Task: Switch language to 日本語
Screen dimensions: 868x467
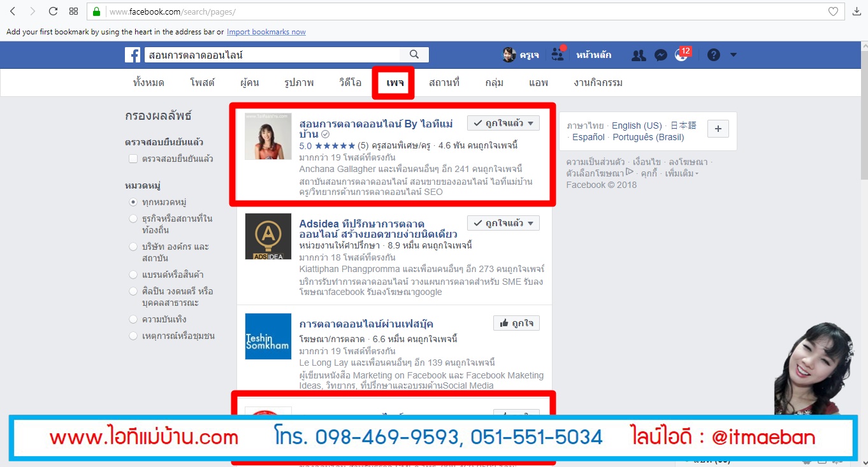Action: coord(683,126)
